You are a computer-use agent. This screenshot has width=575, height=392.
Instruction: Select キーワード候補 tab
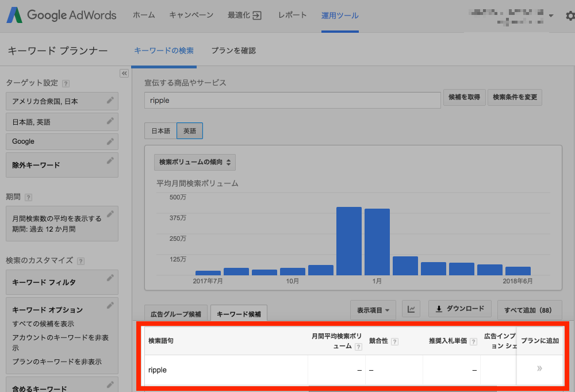[x=239, y=313]
